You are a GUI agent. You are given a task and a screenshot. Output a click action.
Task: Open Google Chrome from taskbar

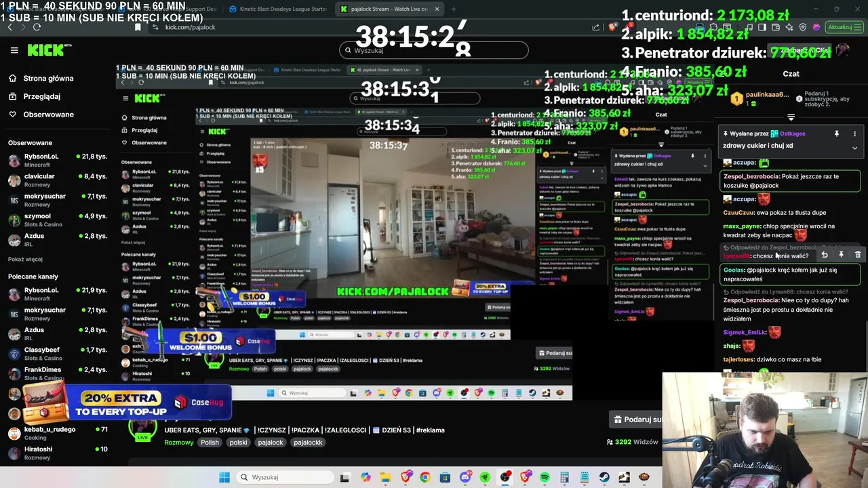425,477
